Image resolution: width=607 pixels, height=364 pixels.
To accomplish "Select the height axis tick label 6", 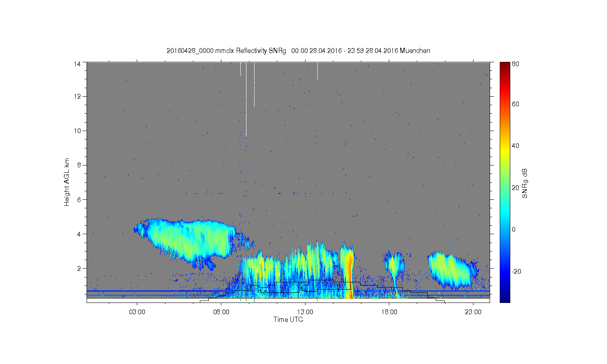I will 79,199.
